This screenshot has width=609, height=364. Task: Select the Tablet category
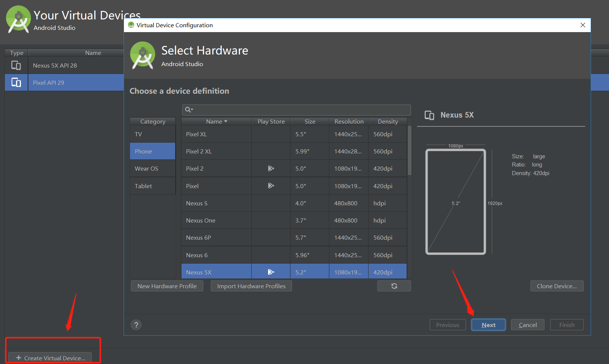[x=152, y=186]
